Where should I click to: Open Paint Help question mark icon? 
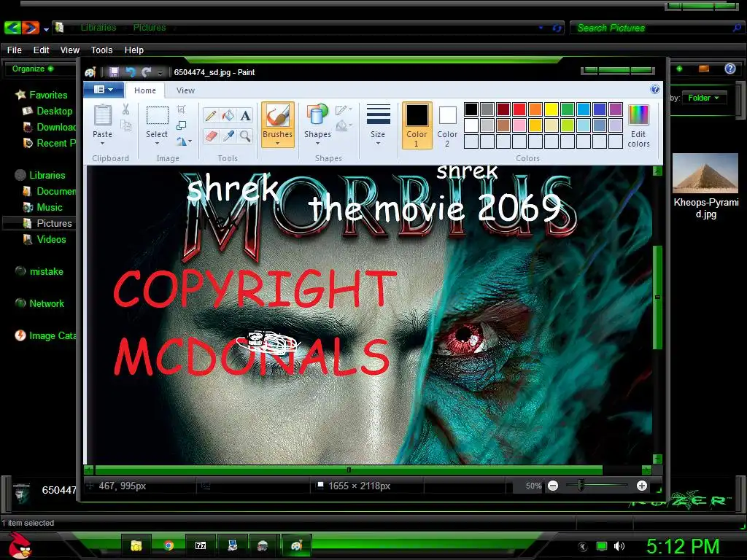[x=655, y=89]
